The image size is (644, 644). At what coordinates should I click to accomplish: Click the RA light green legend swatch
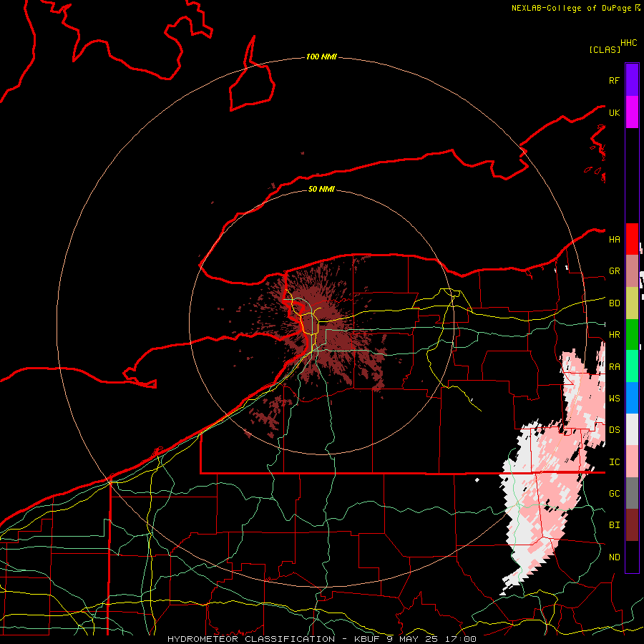[x=632, y=366]
